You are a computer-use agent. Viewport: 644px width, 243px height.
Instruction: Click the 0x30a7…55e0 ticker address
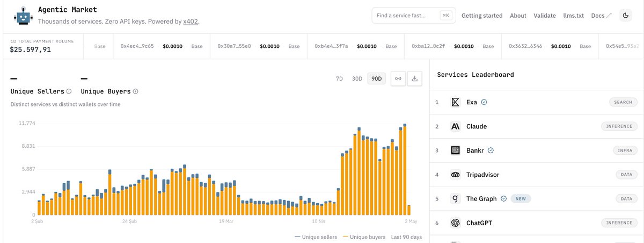tap(234, 46)
